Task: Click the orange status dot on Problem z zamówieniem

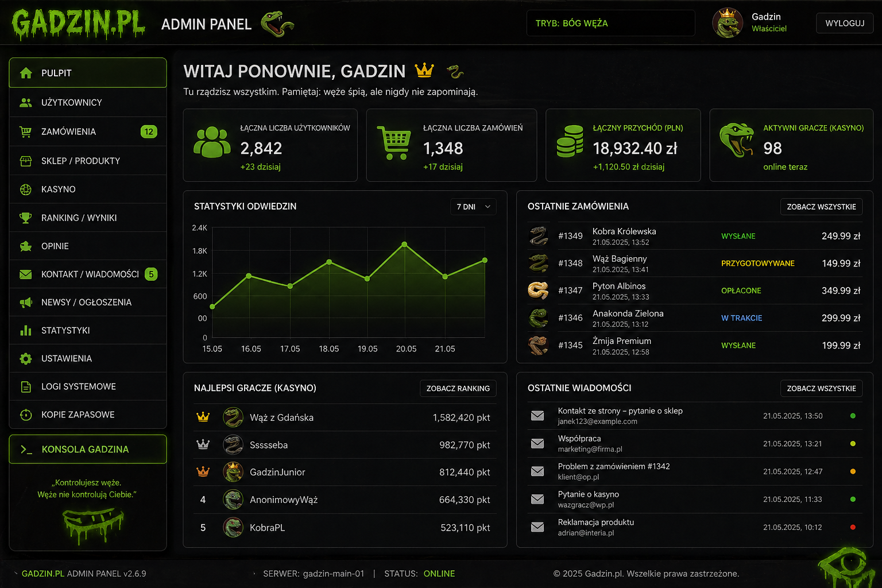Action: (852, 471)
